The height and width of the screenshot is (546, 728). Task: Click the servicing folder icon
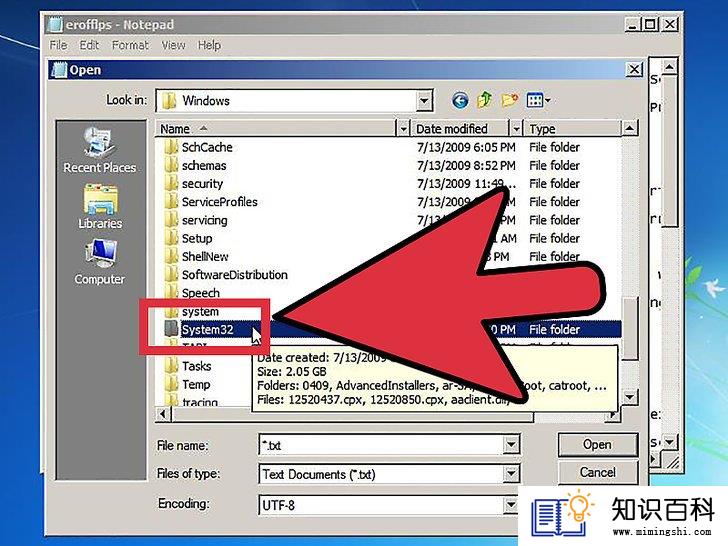point(171,220)
